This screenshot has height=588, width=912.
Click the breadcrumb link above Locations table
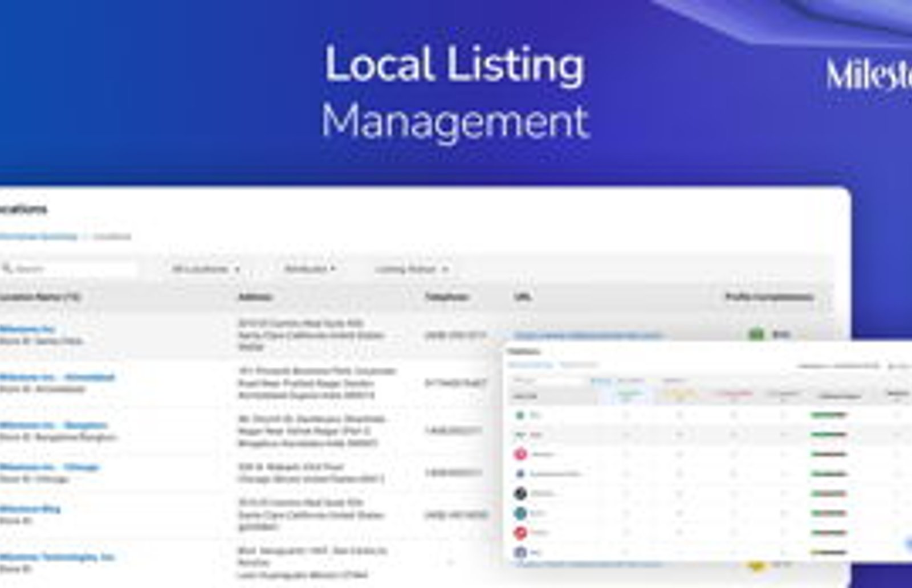(x=38, y=236)
